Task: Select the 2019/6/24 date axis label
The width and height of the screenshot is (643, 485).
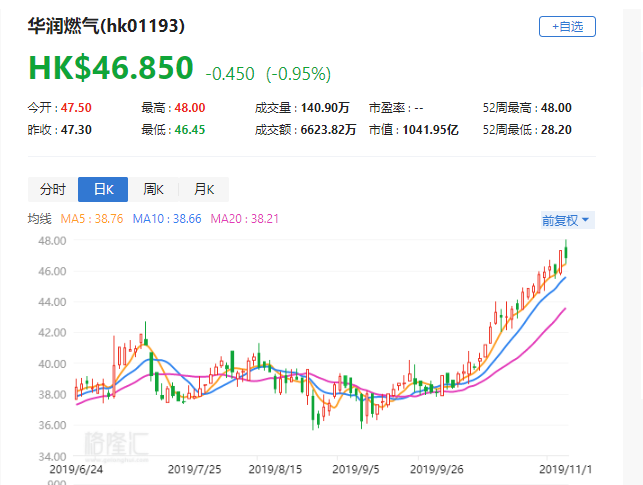Action: [75, 467]
